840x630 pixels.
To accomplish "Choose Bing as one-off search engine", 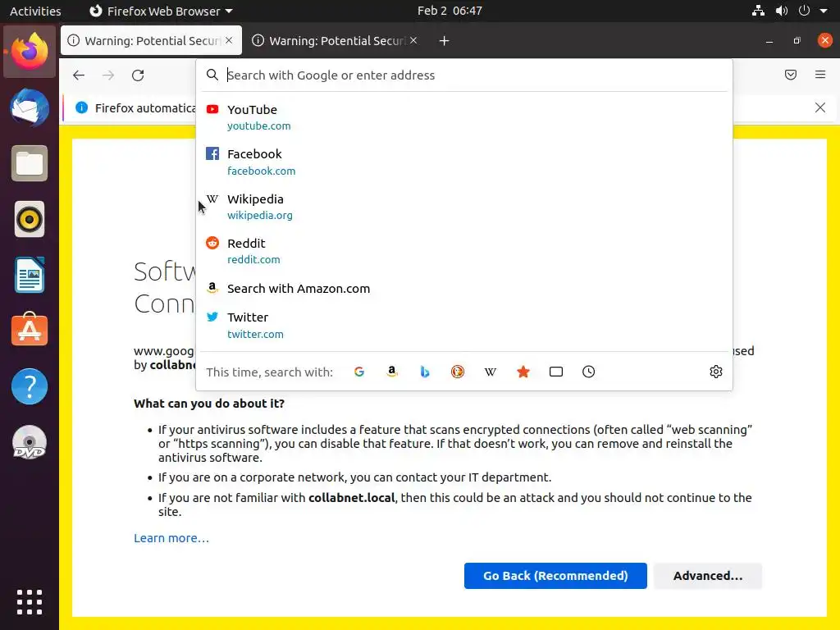I will (425, 372).
